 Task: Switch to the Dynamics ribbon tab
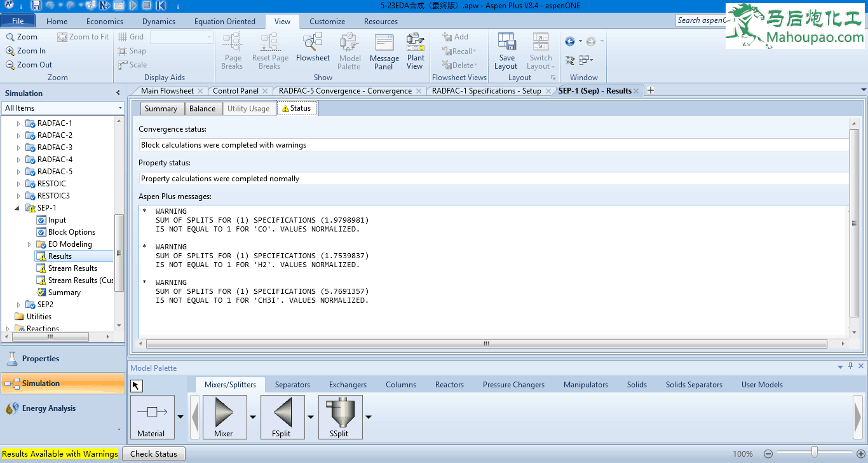159,22
